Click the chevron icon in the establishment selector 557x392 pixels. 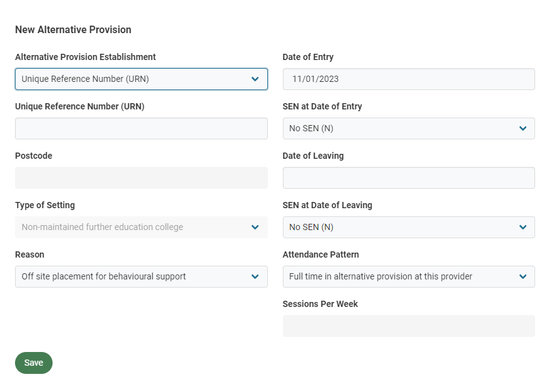pos(255,79)
